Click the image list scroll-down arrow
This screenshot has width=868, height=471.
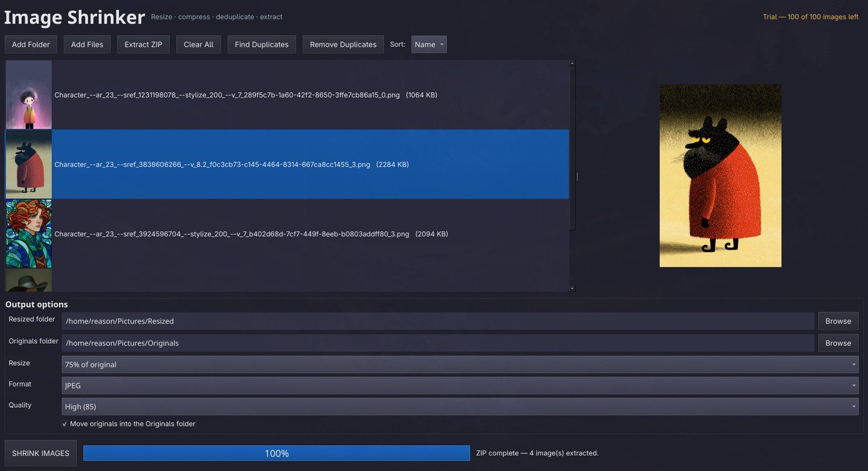point(572,289)
